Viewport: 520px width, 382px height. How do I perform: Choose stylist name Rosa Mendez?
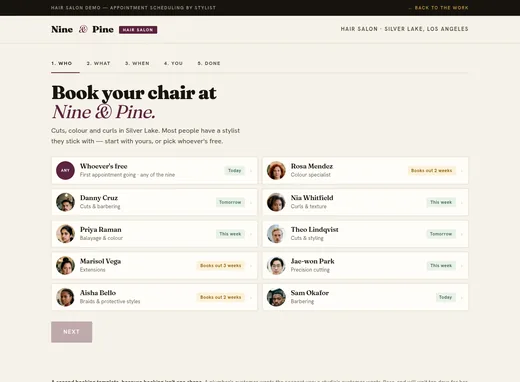pos(312,166)
